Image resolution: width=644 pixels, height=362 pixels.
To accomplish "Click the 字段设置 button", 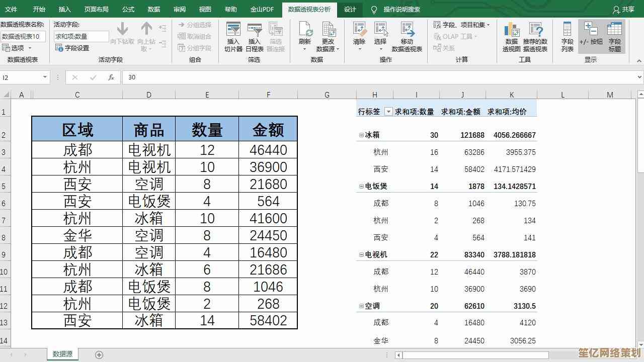I will 72,48.
